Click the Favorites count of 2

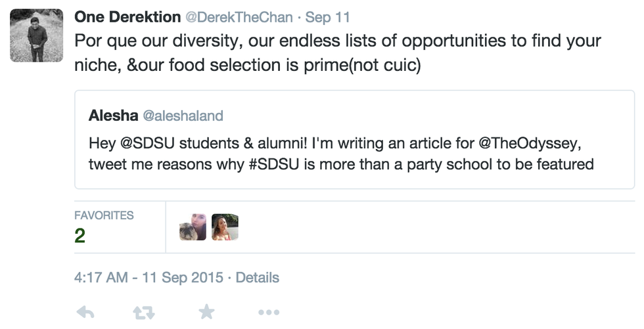[80, 236]
